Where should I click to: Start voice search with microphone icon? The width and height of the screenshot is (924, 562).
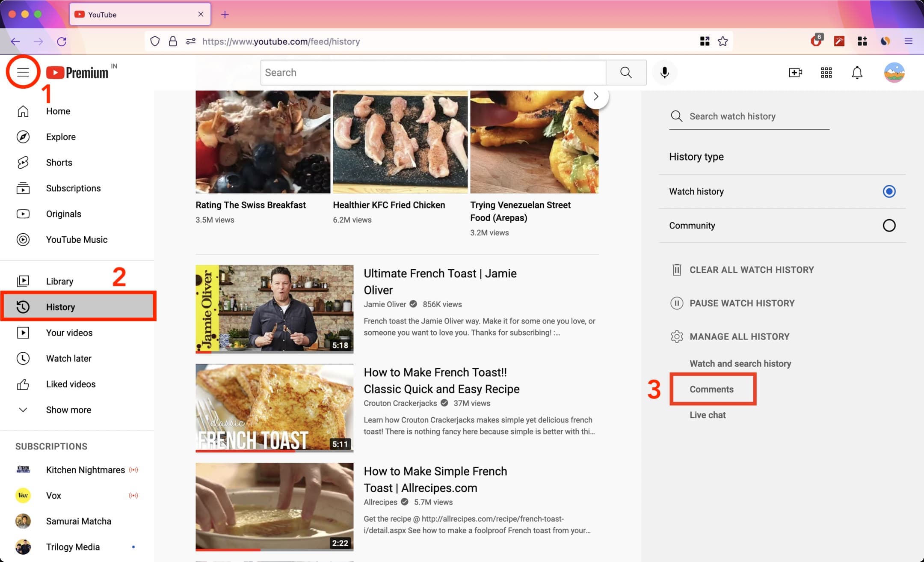pos(664,72)
